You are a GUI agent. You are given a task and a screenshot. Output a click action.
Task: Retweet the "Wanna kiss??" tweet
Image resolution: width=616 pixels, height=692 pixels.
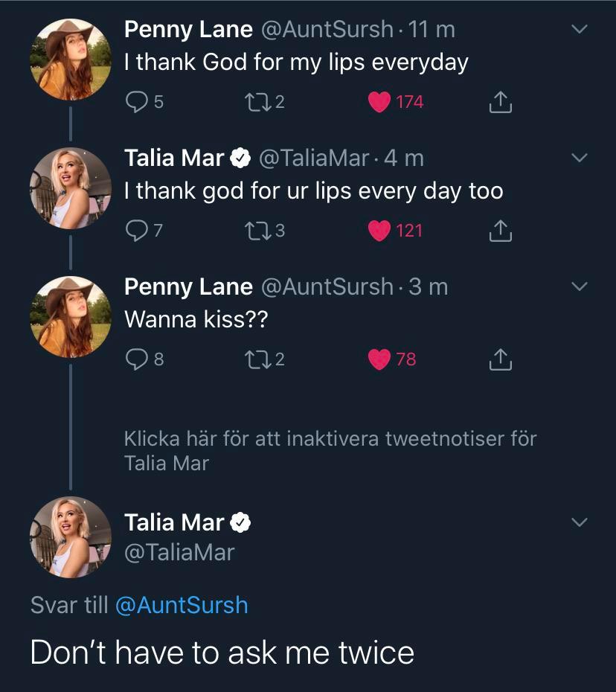click(x=254, y=359)
